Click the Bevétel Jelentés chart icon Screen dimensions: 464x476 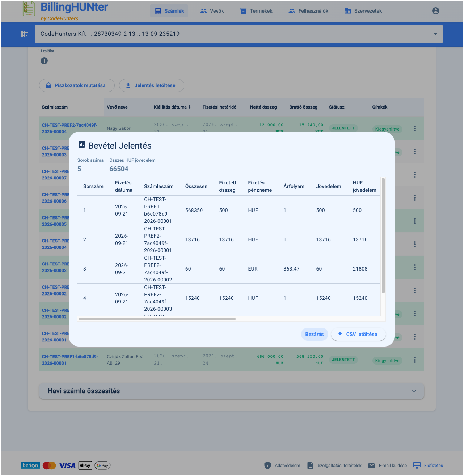coord(82,145)
